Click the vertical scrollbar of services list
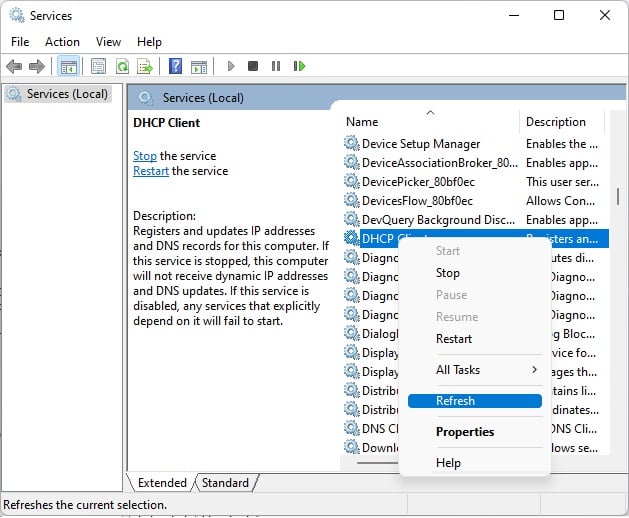Screen dimensions: 629x518 [617, 196]
